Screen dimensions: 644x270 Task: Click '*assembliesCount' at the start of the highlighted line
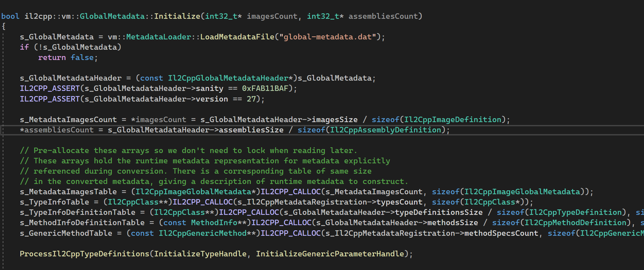point(57,130)
